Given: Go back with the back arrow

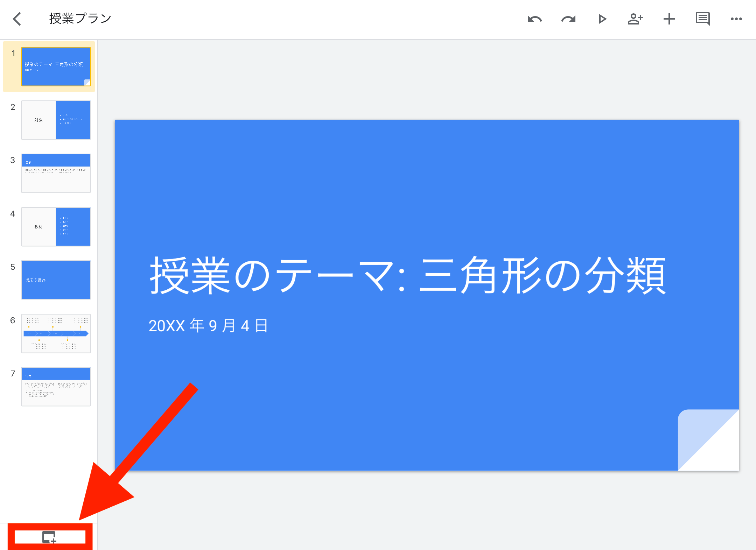Looking at the screenshot, I should click(x=17, y=19).
